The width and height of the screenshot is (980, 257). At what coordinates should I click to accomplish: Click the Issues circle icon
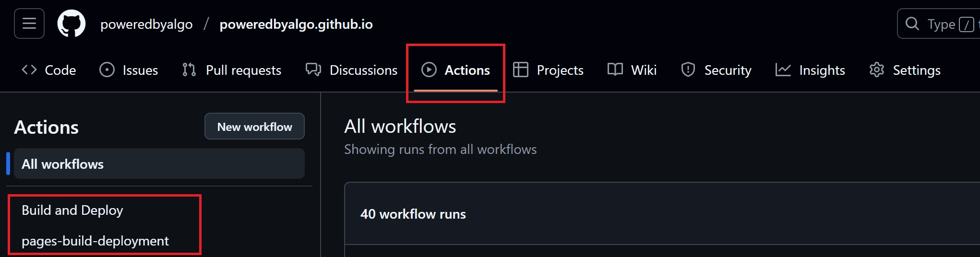pos(107,70)
